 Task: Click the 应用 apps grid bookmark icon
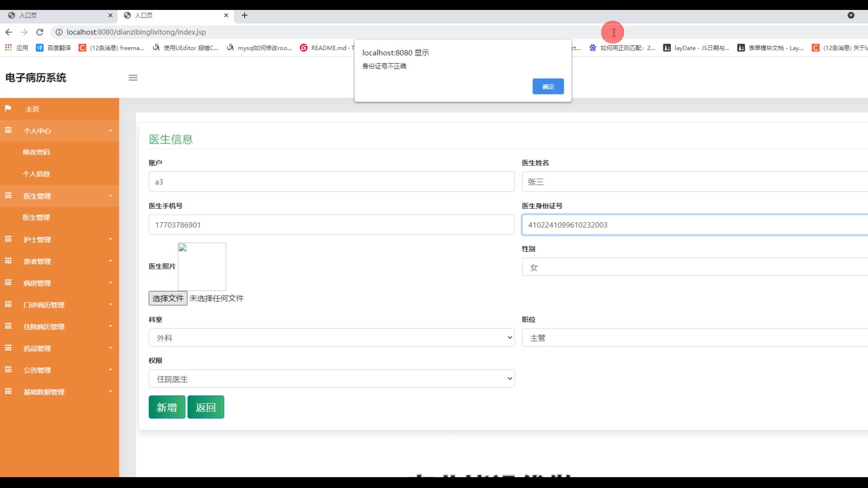coord(9,47)
